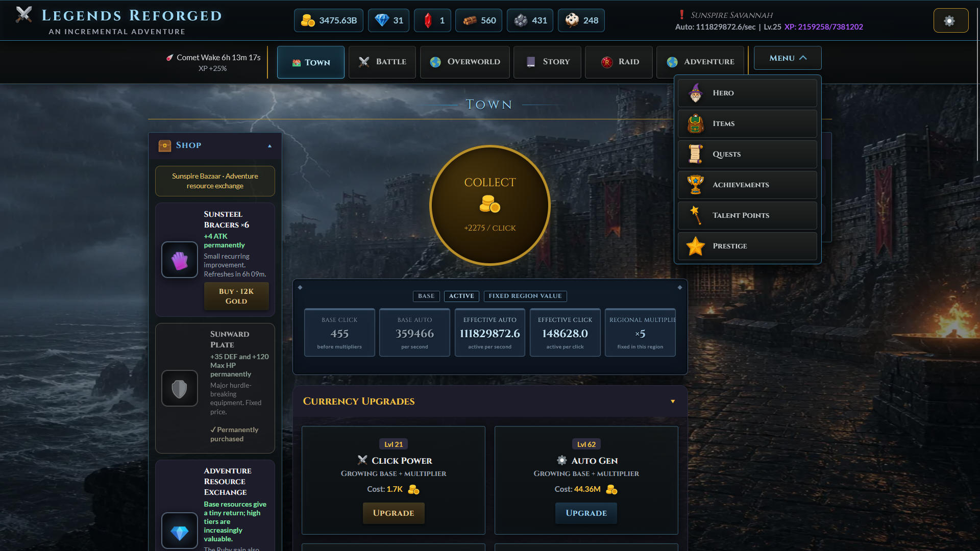Image resolution: width=980 pixels, height=551 pixels.
Task: Upgrade Auto Gen
Action: [586, 513]
